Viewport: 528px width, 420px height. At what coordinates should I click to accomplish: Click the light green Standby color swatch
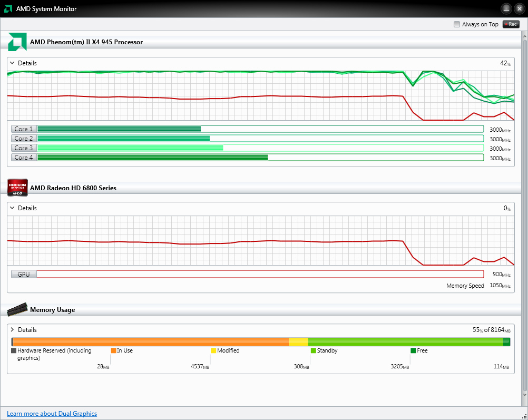[x=313, y=350]
